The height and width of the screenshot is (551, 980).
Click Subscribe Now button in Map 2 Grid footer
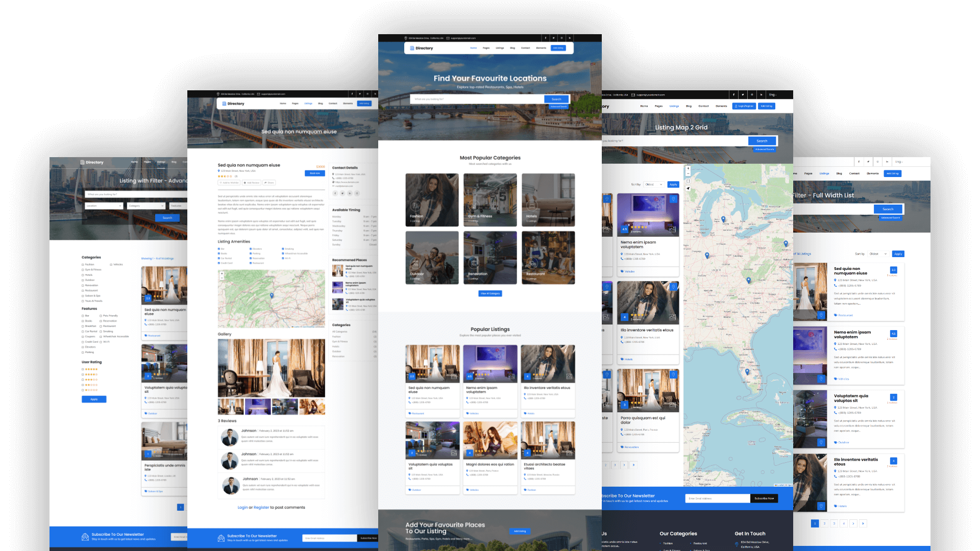pyautogui.click(x=764, y=498)
